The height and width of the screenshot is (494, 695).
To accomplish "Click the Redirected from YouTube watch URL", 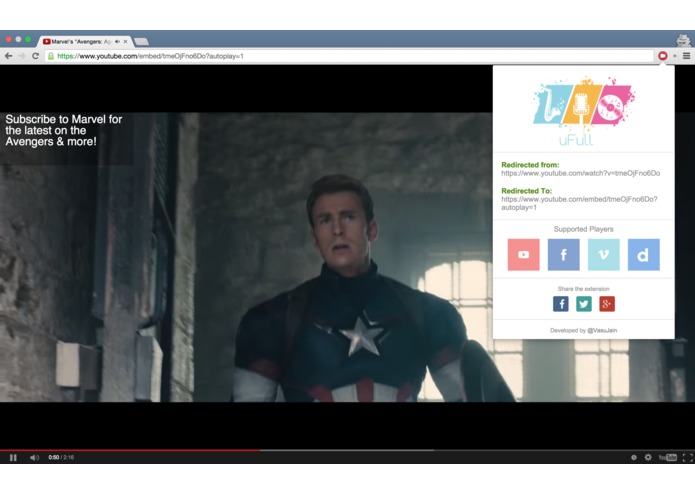I will pyautogui.click(x=581, y=173).
